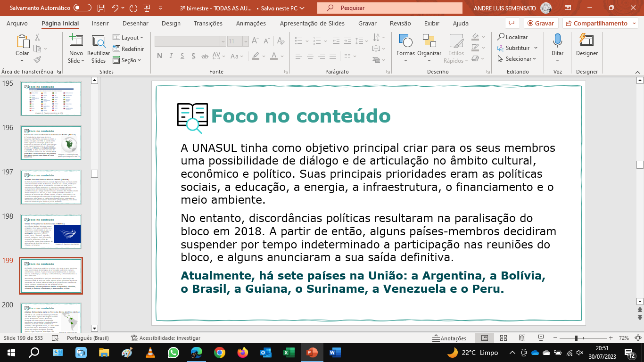Click the Gravar record button
The height and width of the screenshot is (362, 644).
pos(541,23)
